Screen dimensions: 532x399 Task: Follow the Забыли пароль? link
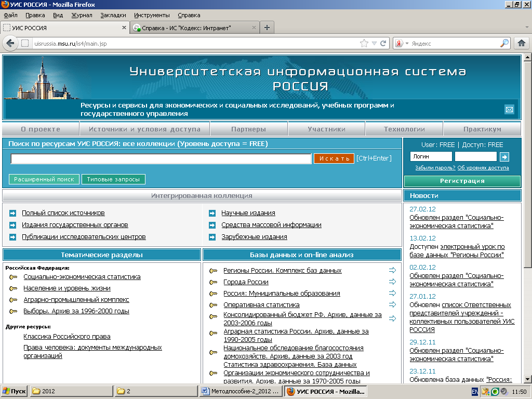coord(435,168)
